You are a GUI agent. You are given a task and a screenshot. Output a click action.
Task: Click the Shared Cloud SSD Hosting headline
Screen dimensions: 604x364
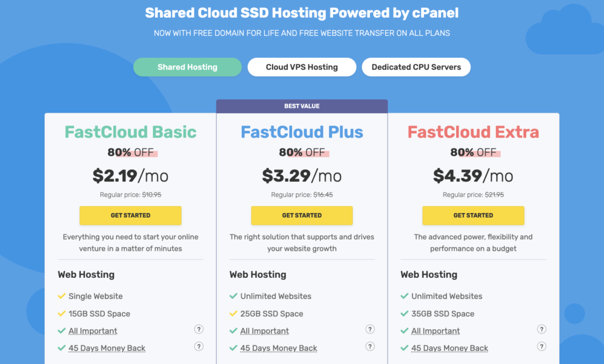click(302, 13)
